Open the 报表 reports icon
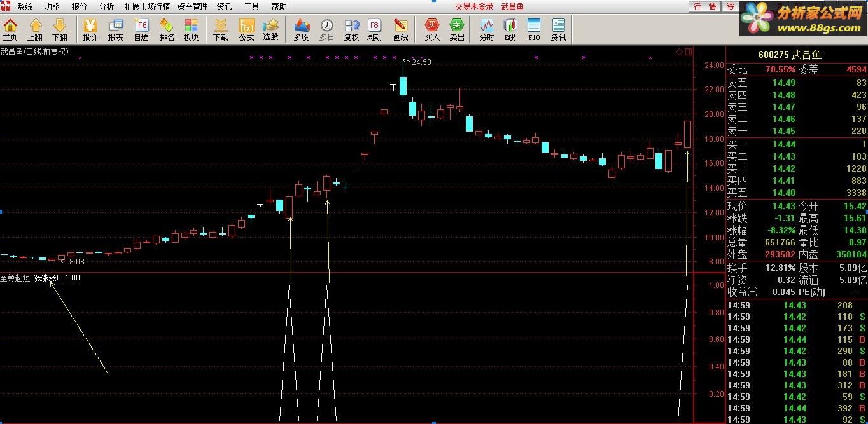Viewport: 868px width, 424px height. click(x=116, y=30)
